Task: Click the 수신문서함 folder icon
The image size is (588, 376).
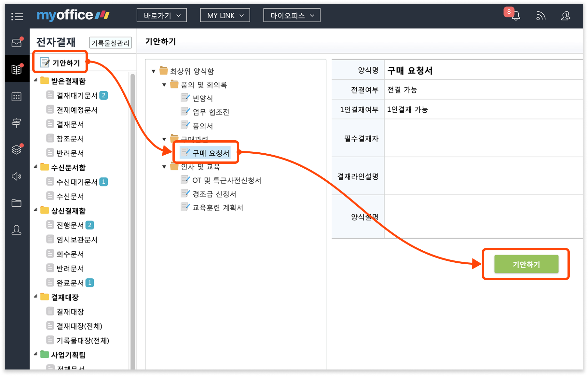Action: pyautogui.click(x=45, y=167)
